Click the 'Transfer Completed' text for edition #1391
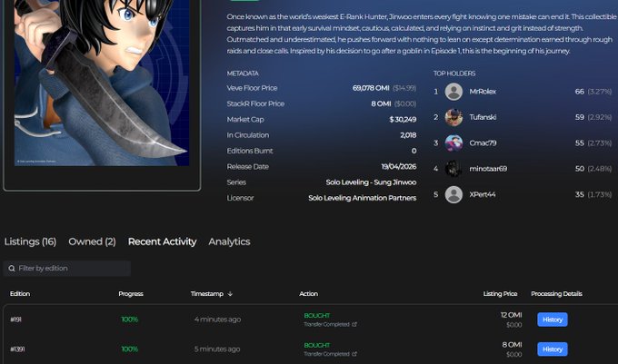The image size is (618, 364). (327, 354)
